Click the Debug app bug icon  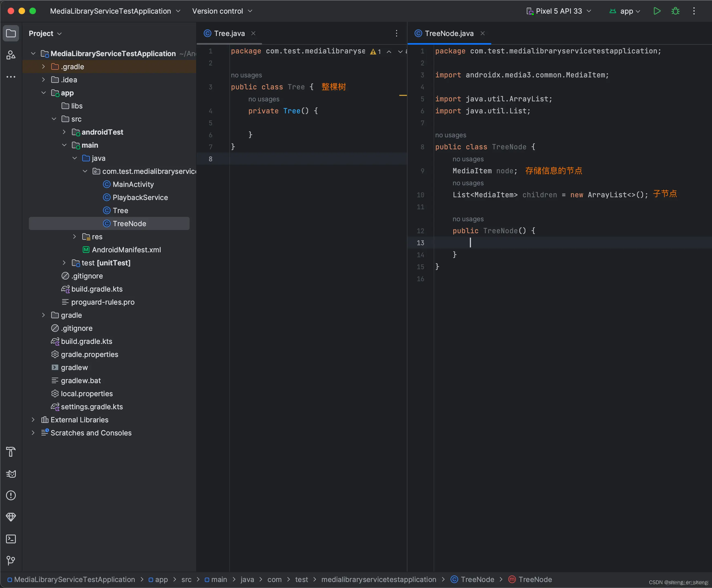tap(675, 11)
